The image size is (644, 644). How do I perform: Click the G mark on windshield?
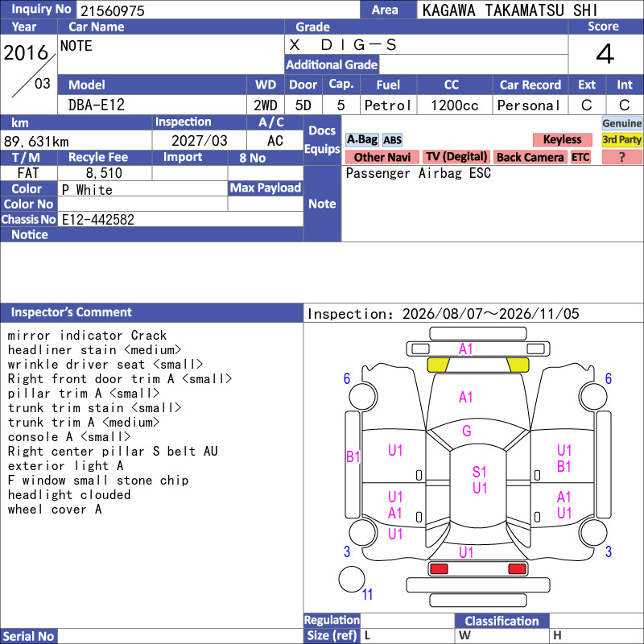(x=467, y=431)
